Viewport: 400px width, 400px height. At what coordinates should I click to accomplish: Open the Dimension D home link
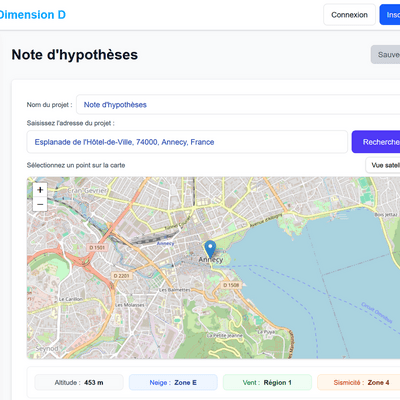pyautogui.click(x=33, y=15)
